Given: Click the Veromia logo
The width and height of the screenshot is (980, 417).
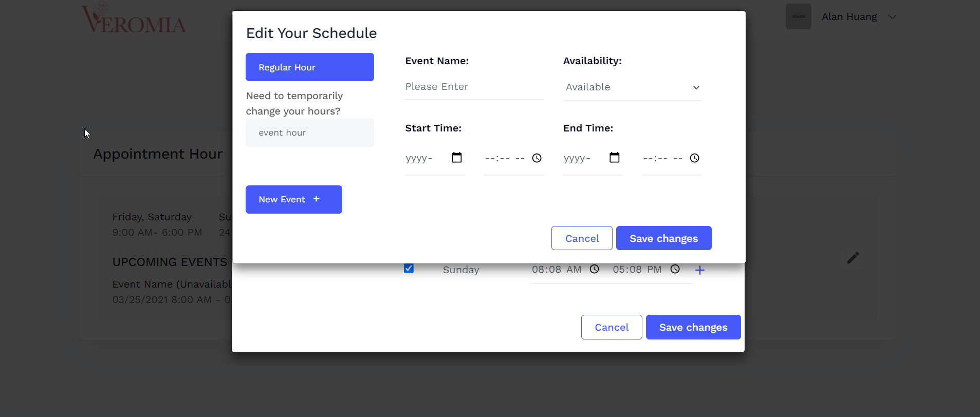Looking at the screenshot, I should 134,18.
